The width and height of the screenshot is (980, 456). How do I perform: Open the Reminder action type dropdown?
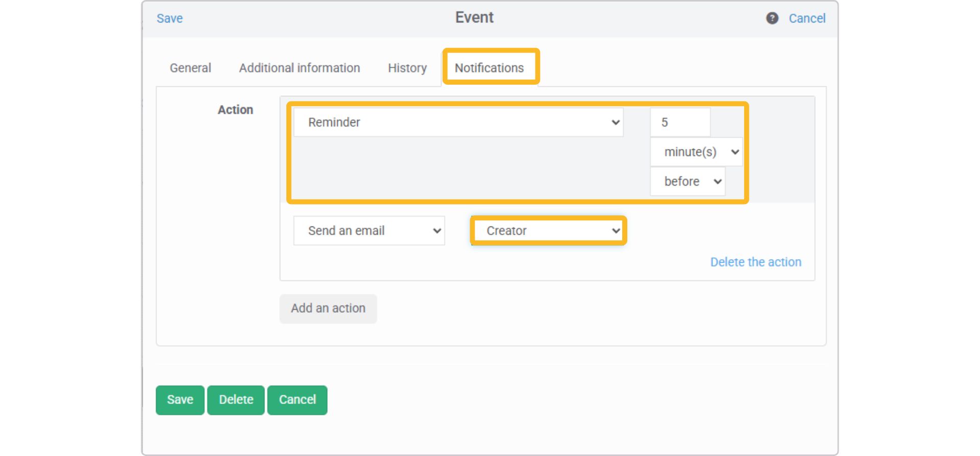(458, 122)
